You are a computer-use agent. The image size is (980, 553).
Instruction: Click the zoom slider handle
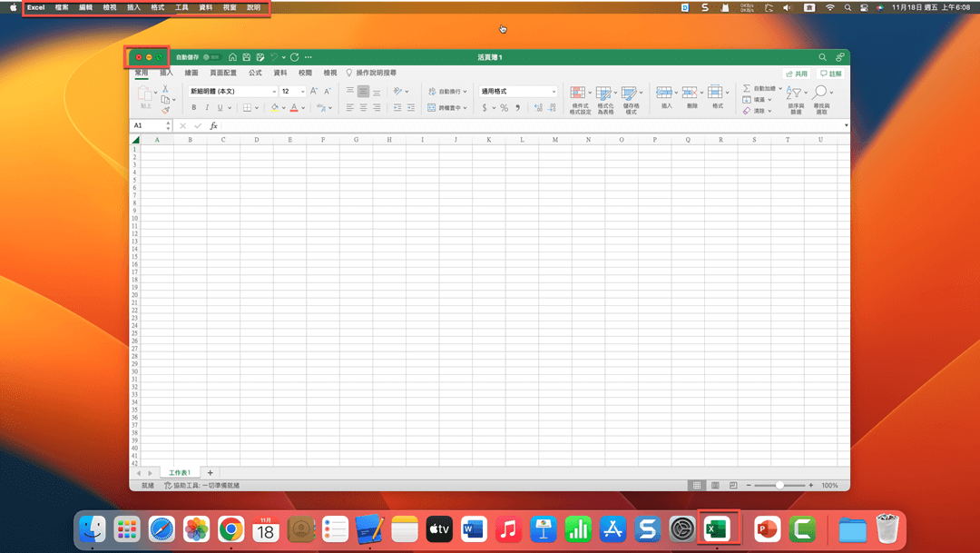(x=779, y=486)
